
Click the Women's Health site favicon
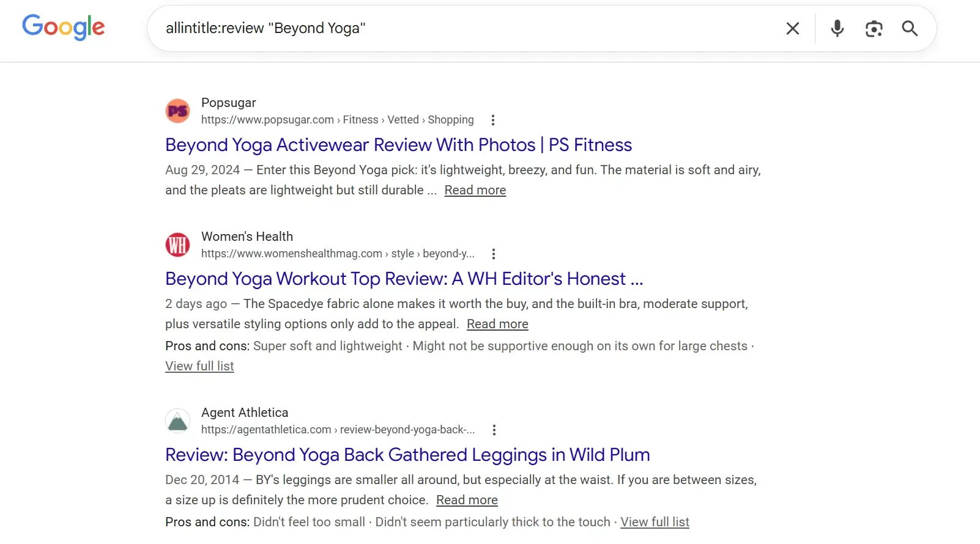[177, 244]
